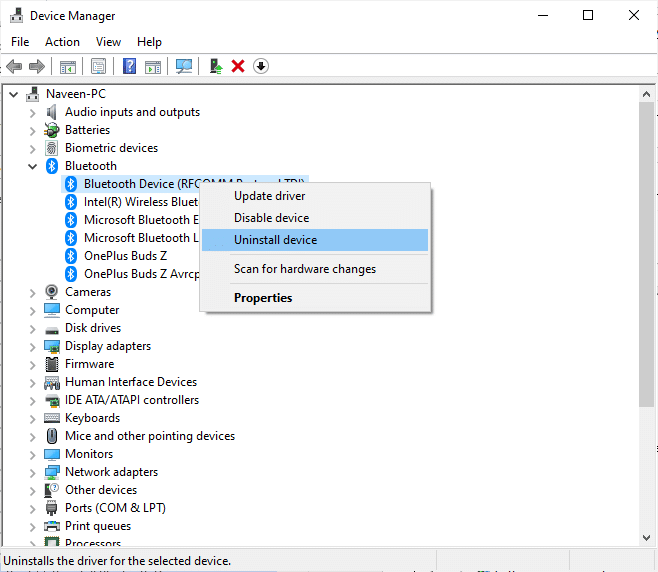Click the Back arrow in toolbar
The height and width of the screenshot is (572, 658).
14,66
